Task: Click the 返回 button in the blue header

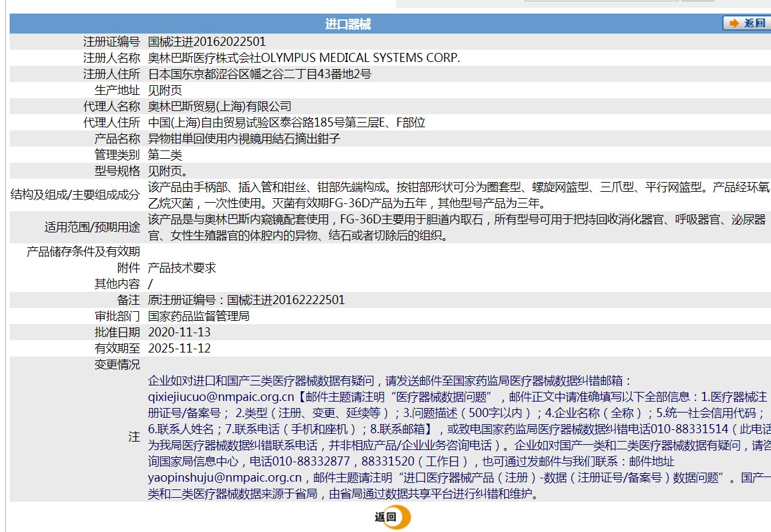Action: point(747,23)
